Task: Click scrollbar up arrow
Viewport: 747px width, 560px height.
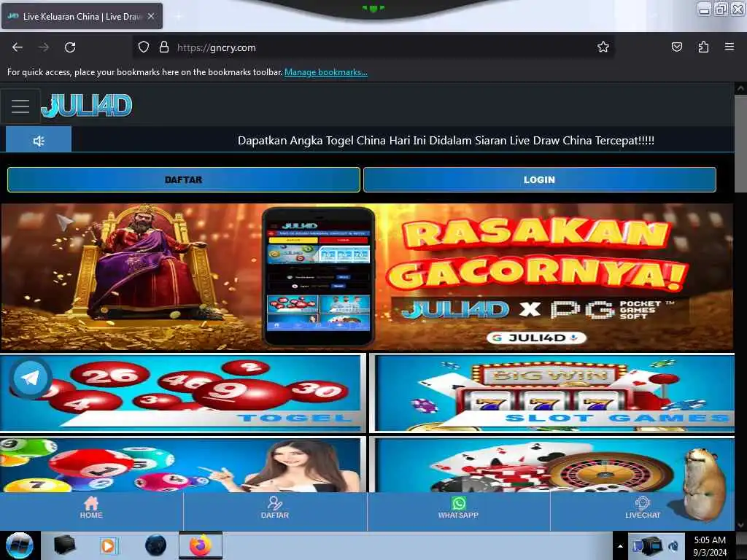Action: click(740, 88)
